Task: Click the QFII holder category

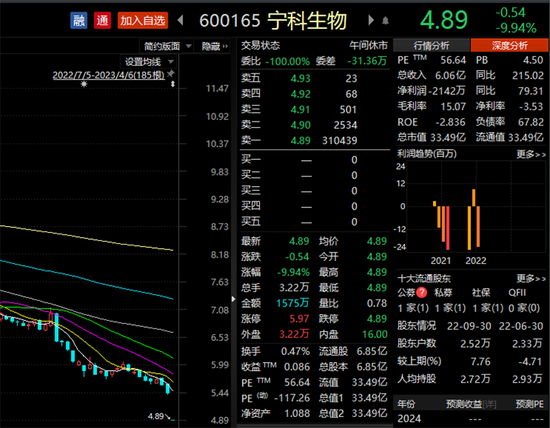Action: pyautogui.click(x=517, y=292)
